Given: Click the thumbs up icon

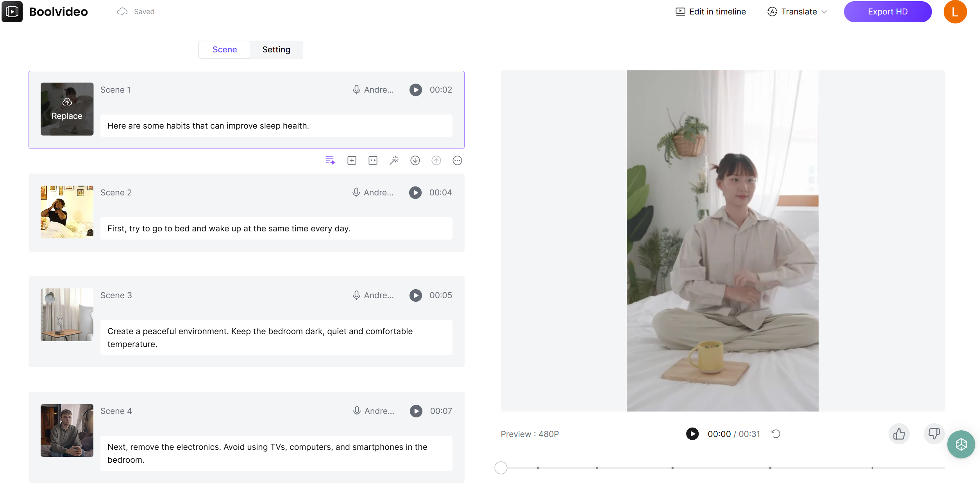Looking at the screenshot, I should (899, 434).
